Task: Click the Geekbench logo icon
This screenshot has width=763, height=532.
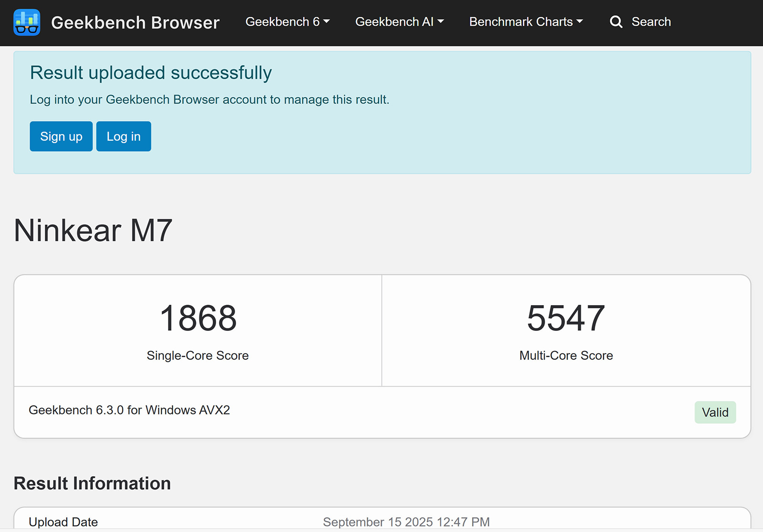Action: click(x=27, y=22)
